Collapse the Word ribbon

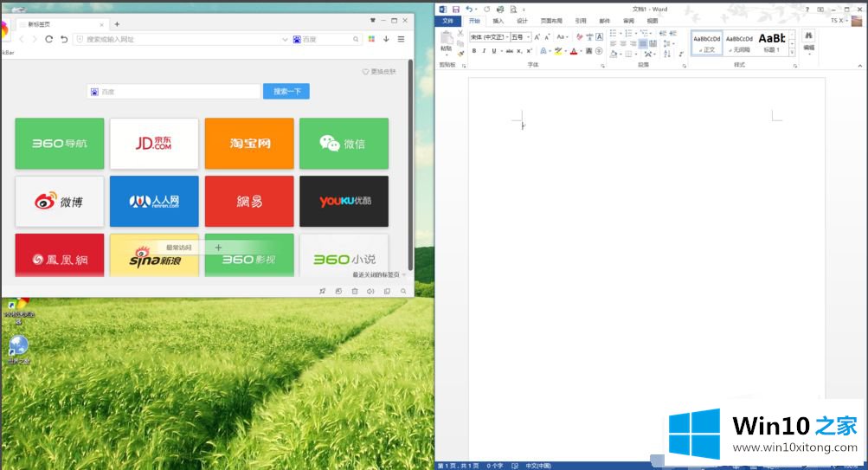click(x=859, y=65)
